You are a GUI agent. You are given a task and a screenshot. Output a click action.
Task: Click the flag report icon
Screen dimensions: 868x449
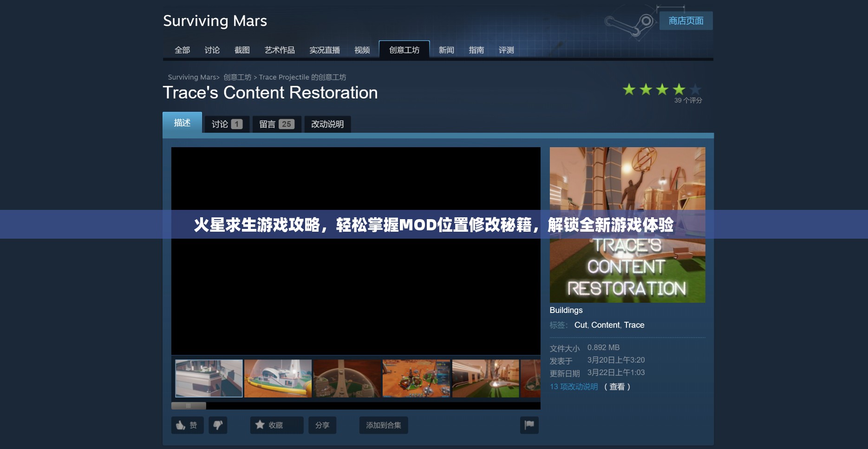click(529, 425)
